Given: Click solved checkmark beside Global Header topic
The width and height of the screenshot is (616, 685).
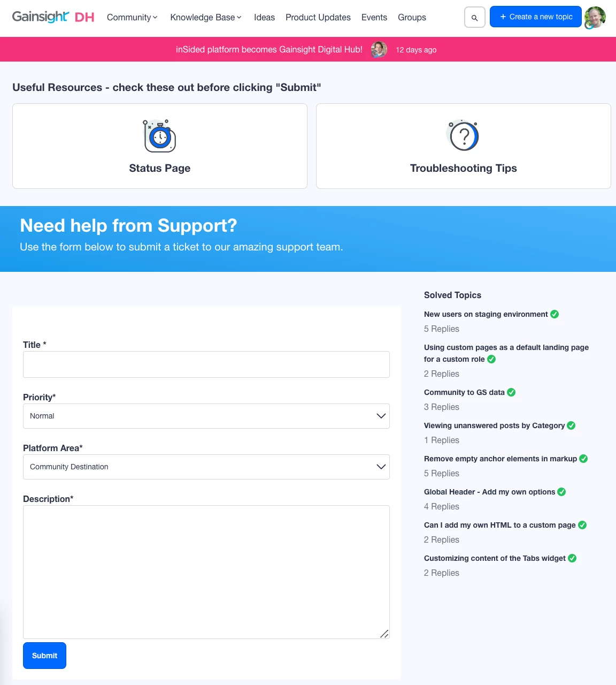Looking at the screenshot, I should (x=561, y=492).
